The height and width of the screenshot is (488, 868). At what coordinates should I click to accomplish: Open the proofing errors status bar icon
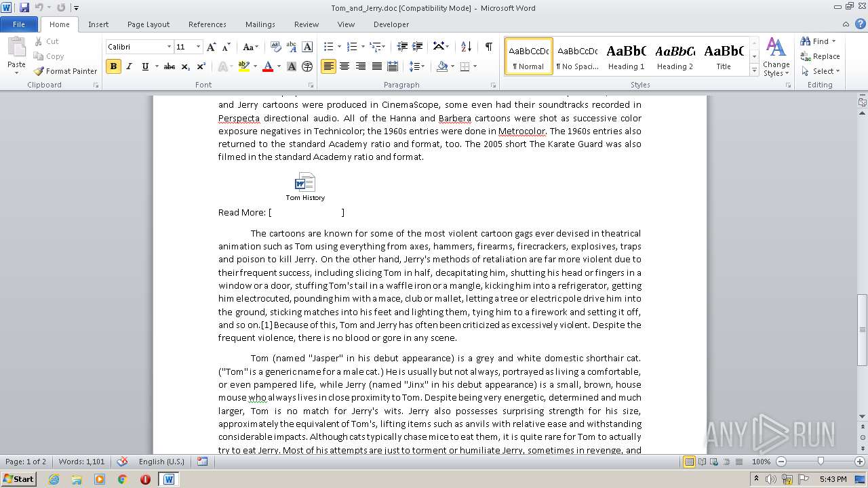tap(122, 462)
